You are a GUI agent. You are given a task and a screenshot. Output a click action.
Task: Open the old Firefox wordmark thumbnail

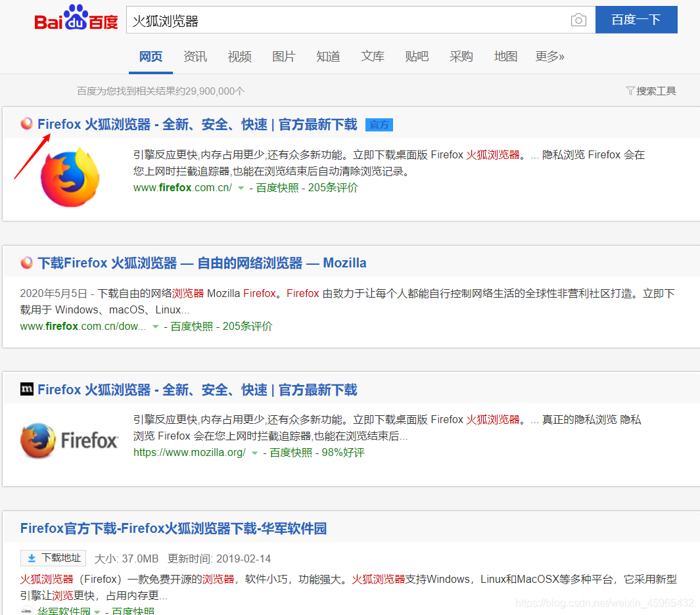click(x=69, y=440)
